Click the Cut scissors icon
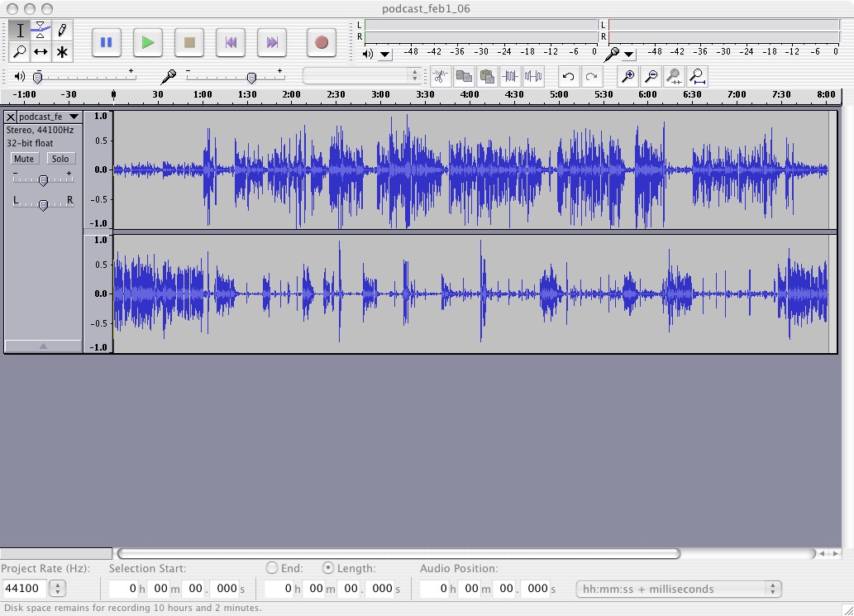854x616 pixels. [440, 76]
